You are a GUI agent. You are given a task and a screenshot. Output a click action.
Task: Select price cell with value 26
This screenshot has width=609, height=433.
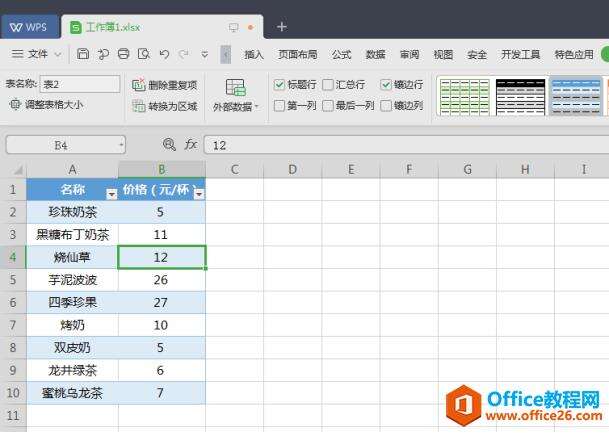click(162, 280)
